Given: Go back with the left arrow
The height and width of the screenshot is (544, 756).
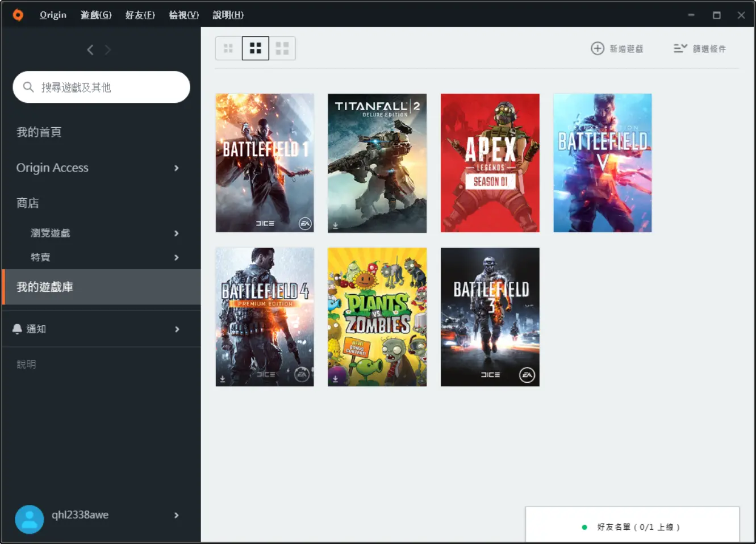Looking at the screenshot, I should (x=90, y=50).
